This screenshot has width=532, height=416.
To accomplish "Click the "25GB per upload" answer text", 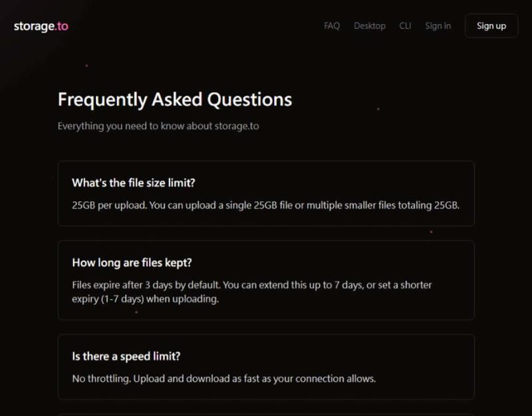I will [x=265, y=205].
